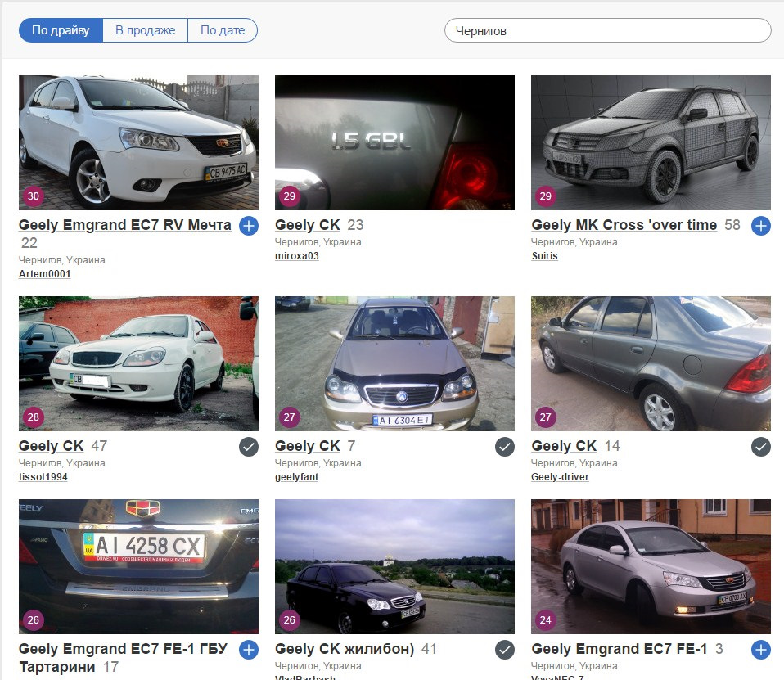Visit the tissot1994 user profile
The width and height of the screenshot is (784, 680).
pyautogui.click(x=43, y=477)
